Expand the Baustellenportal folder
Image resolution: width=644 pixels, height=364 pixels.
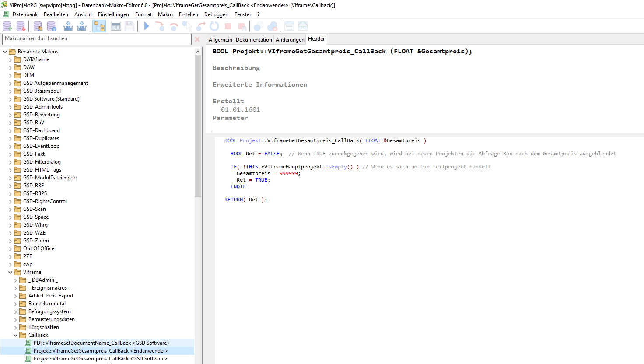point(15,304)
